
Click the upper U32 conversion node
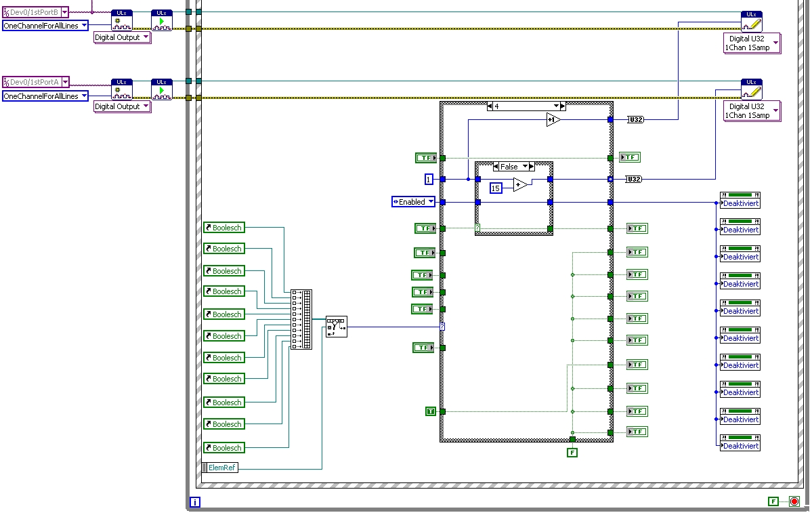(635, 120)
